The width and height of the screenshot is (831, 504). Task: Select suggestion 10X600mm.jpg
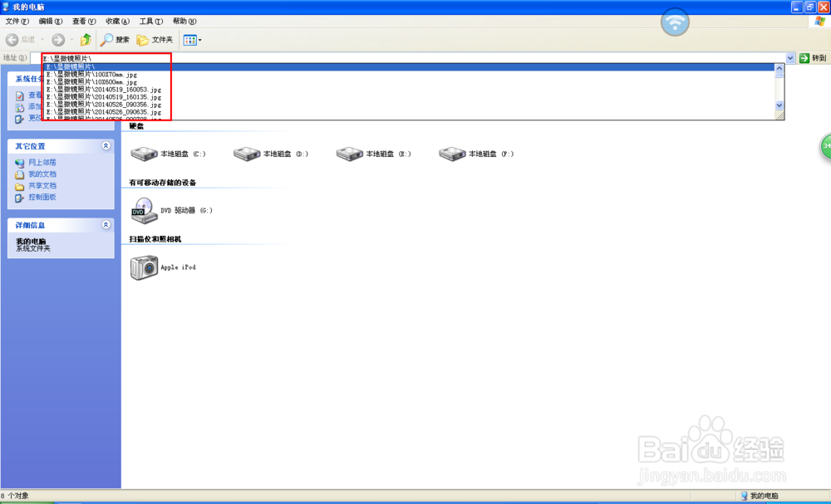point(409,82)
